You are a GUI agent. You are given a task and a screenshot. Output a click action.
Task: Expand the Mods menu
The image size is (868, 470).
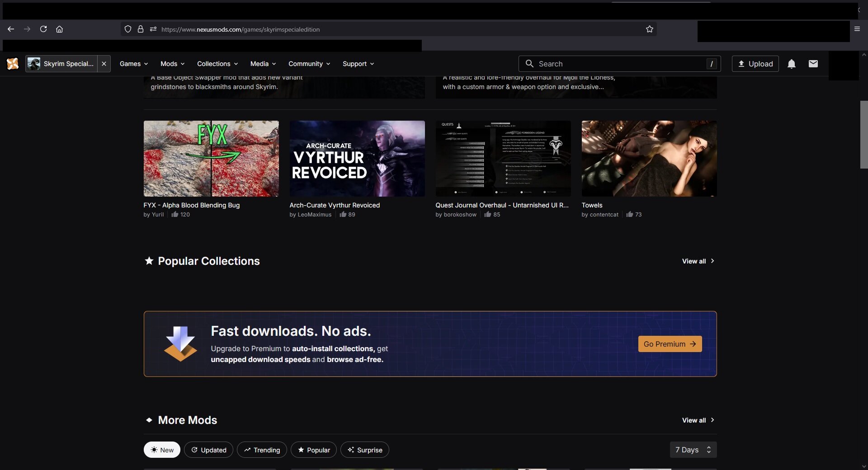click(173, 64)
